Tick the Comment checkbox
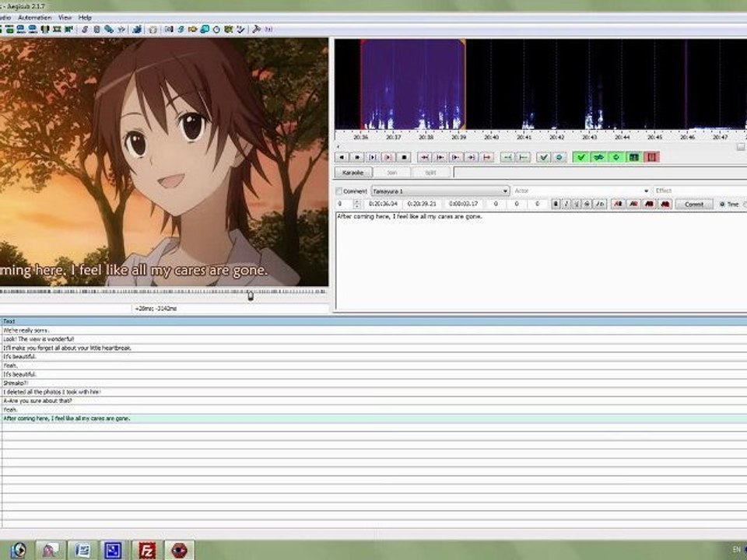The height and width of the screenshot is (560, 747). point(339,191)
